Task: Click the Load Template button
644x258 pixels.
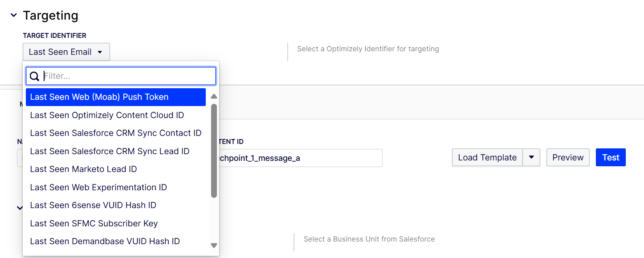Action: pyautogui.click(x=487, y=158)
